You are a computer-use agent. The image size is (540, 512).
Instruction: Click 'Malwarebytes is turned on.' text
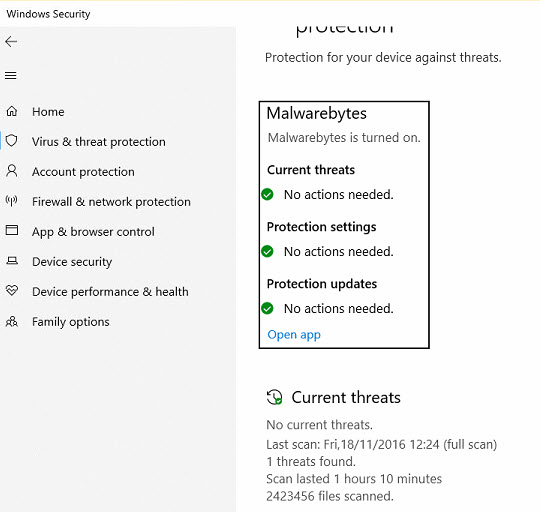click(x=344, y=138)
